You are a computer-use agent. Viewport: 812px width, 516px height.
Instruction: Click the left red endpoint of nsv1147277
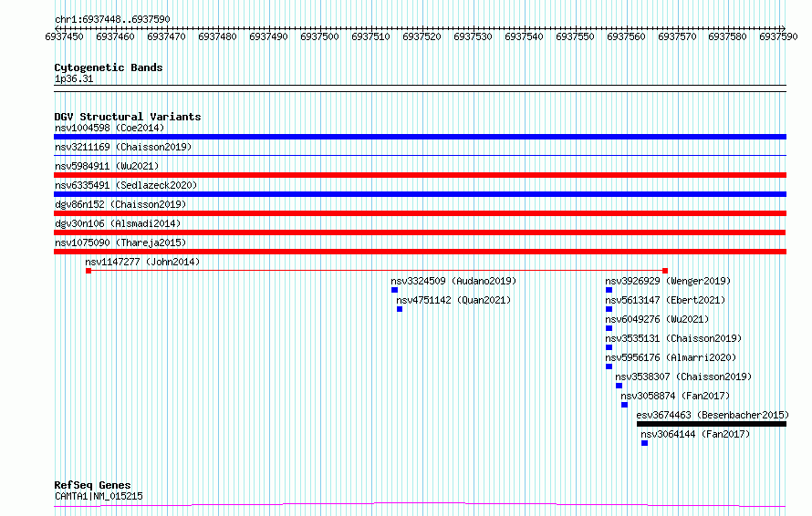tap(88, 271)
